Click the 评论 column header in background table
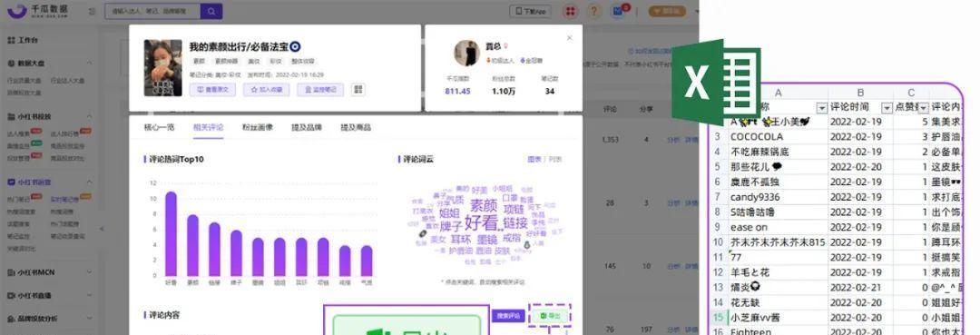The width and height of the screenshot is (980, 335). [610, 109]
